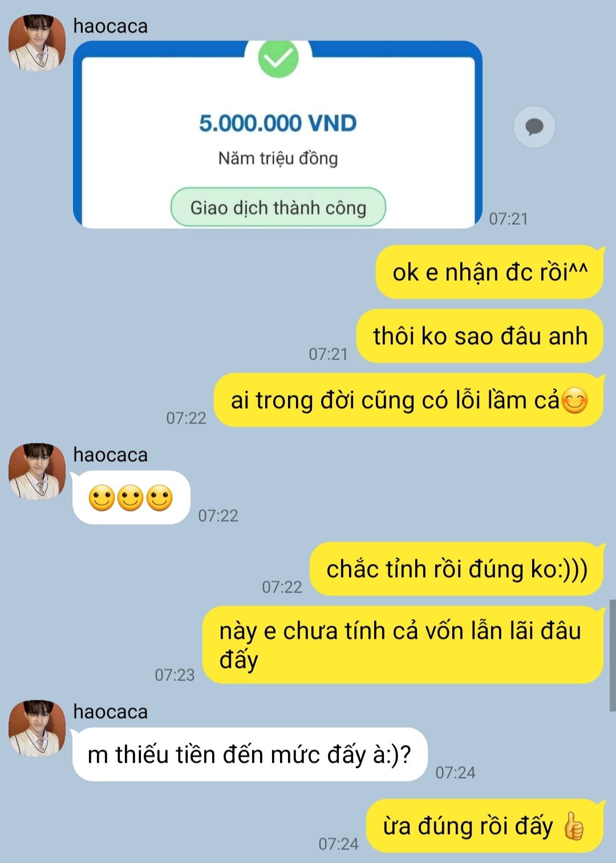Tap the three smiley emoji message

click(x=131, y=498)
